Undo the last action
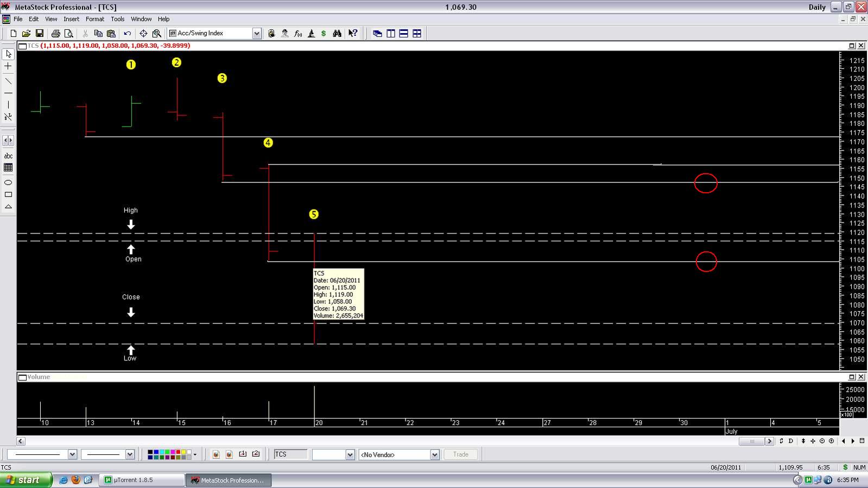 [x=128, y=34]
